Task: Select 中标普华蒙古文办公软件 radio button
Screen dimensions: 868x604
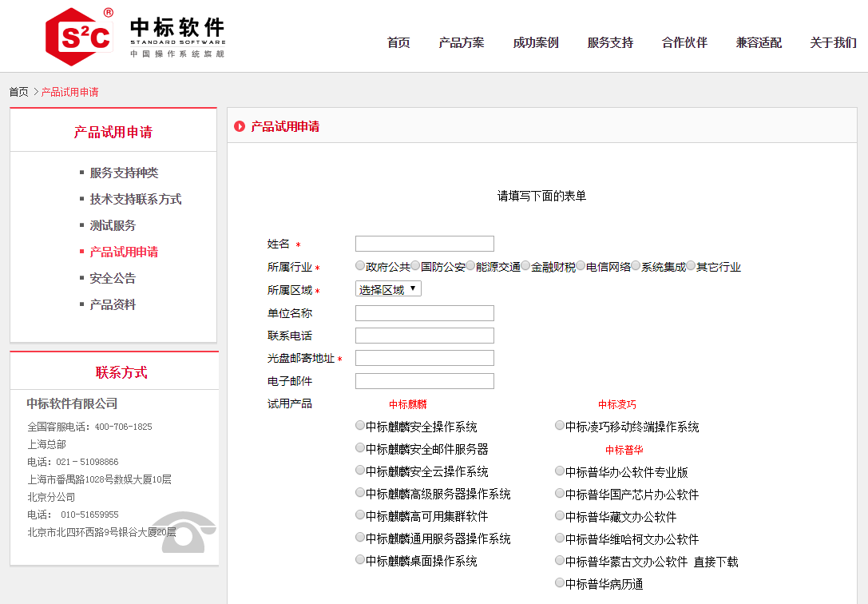Action: tap(560, 560)
